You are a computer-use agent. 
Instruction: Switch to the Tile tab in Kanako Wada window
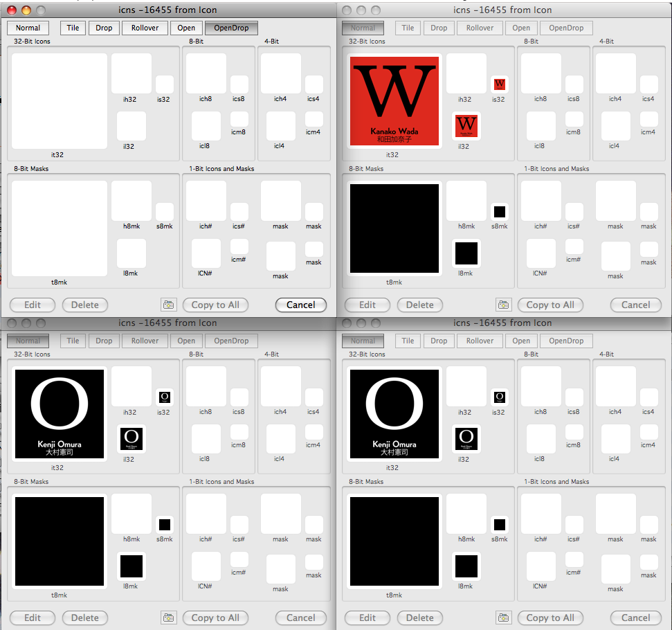coord(408,28)
